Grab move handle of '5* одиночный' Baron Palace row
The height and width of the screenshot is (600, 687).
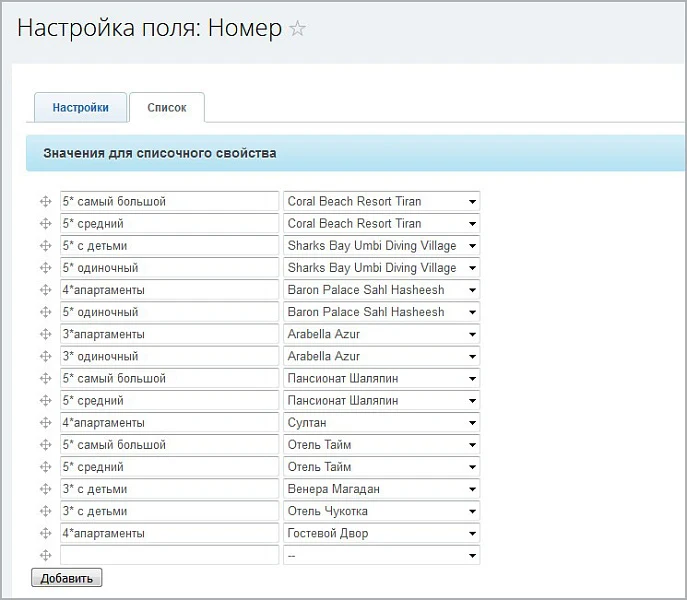[x=46, y=312]
